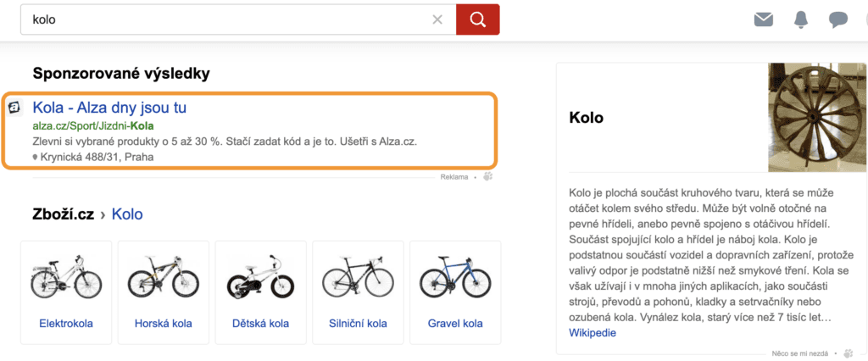868x361 pixels.
Task: Click the red search magnifier button
Action: coord(477,19)
